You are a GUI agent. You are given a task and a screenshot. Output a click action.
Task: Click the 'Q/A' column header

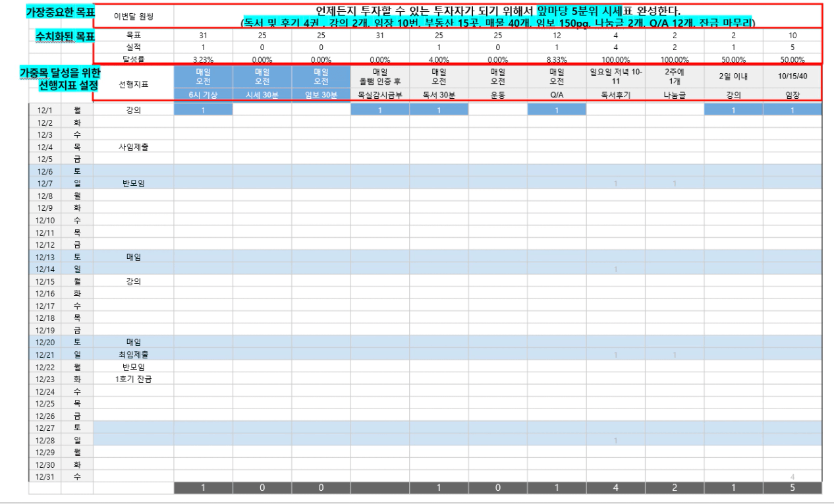point(557,95)
